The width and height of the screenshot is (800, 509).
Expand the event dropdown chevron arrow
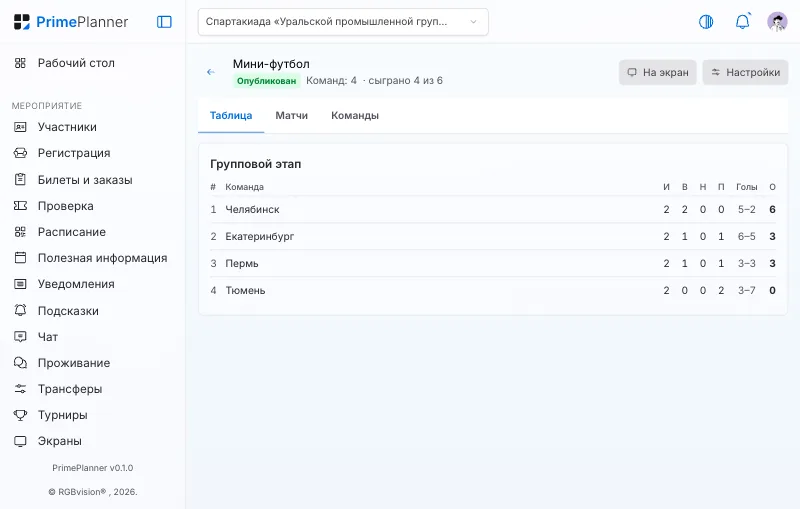(473, 22)
